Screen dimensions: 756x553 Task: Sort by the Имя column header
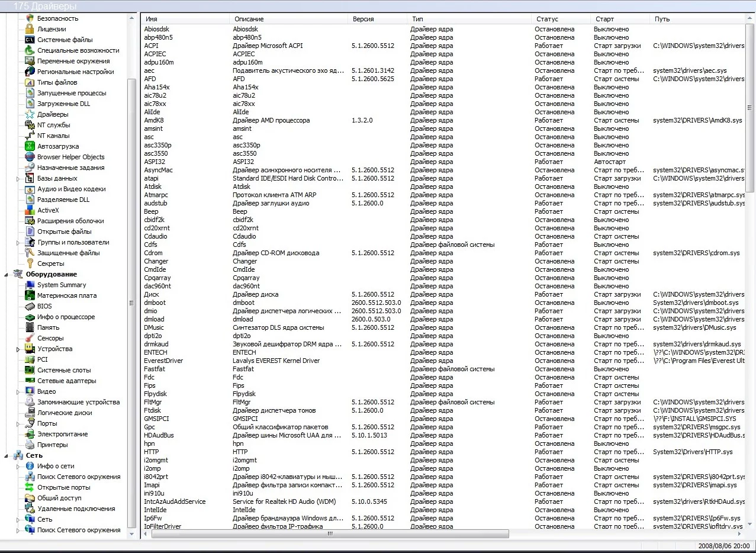click(x=185, y=19)
